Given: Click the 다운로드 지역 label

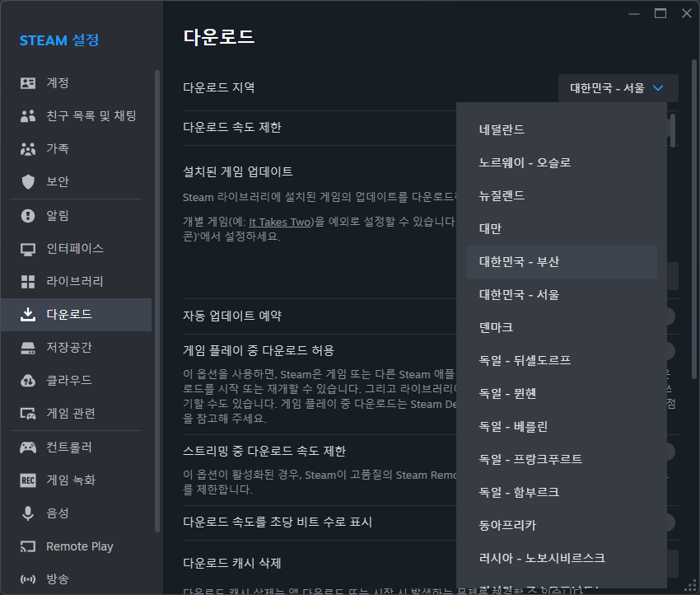Looking at the screenshot, I should pyautogui.click(x=219, y=88).
